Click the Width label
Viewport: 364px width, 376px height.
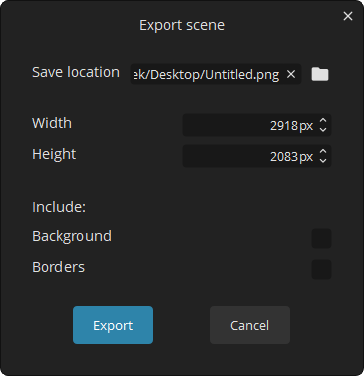[x=52, y=123]
